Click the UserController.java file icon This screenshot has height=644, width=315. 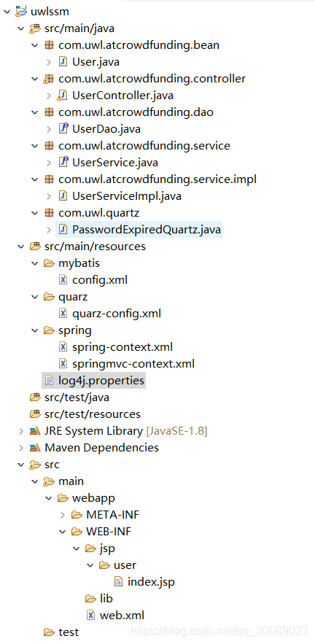[x=62, y=96]
